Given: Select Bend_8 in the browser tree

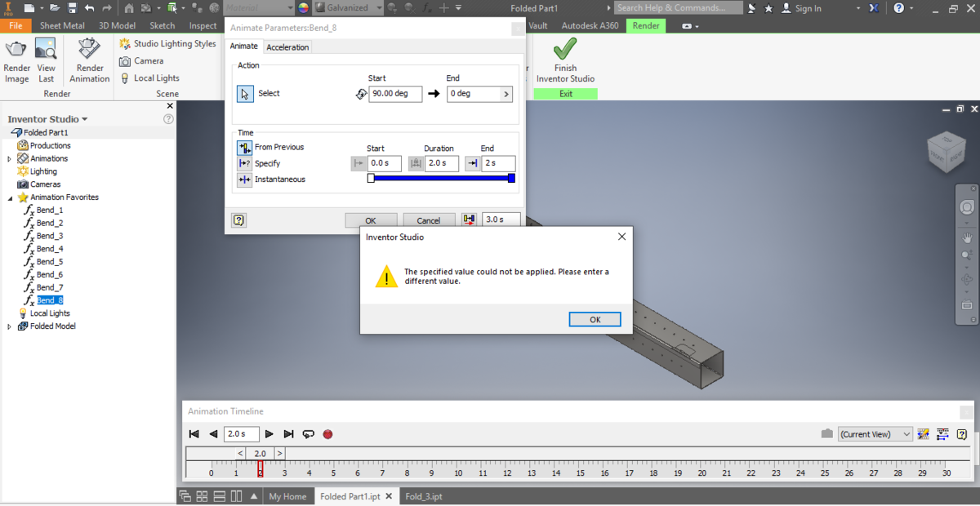Looking at the screenshot, I should (49, 300).
